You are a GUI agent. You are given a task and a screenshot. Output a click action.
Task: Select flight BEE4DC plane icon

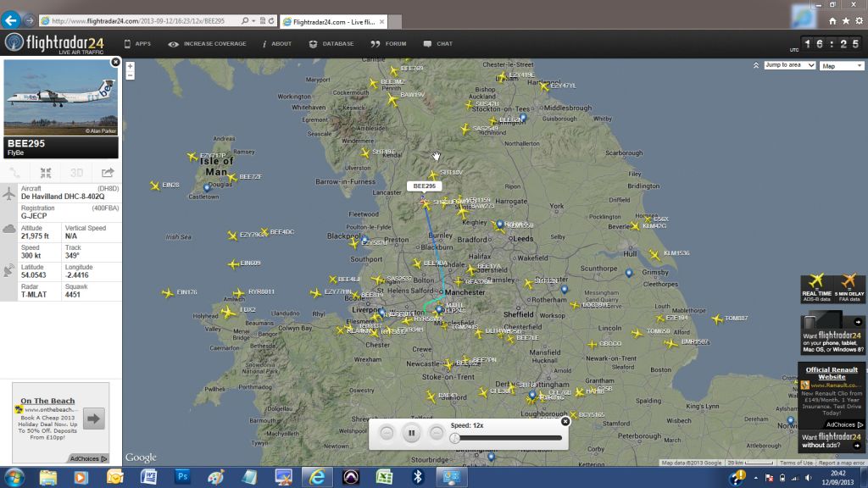pos(264,232)
